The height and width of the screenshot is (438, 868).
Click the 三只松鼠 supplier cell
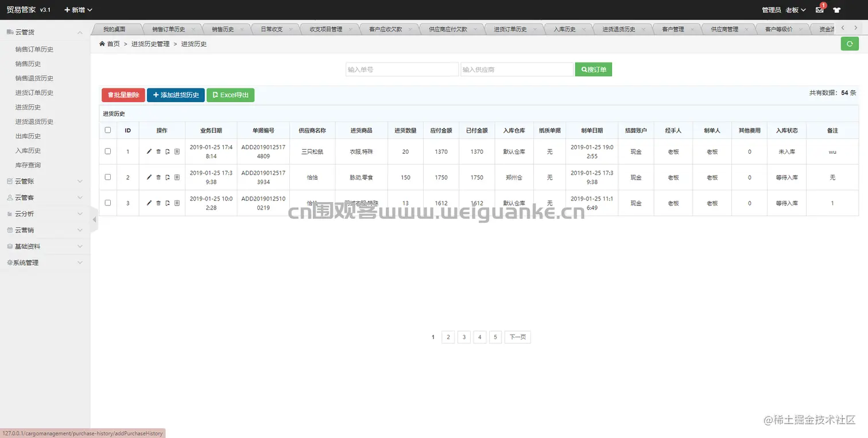tap(312, 152)
